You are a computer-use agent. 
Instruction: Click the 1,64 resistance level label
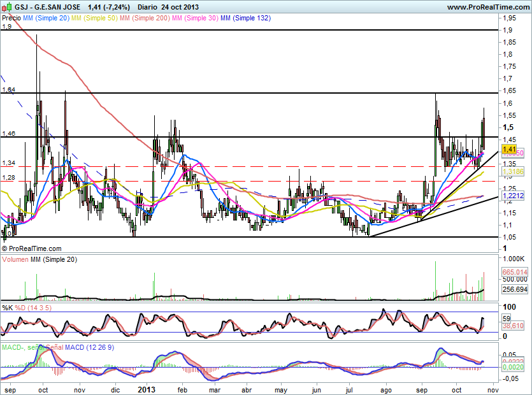8,90
